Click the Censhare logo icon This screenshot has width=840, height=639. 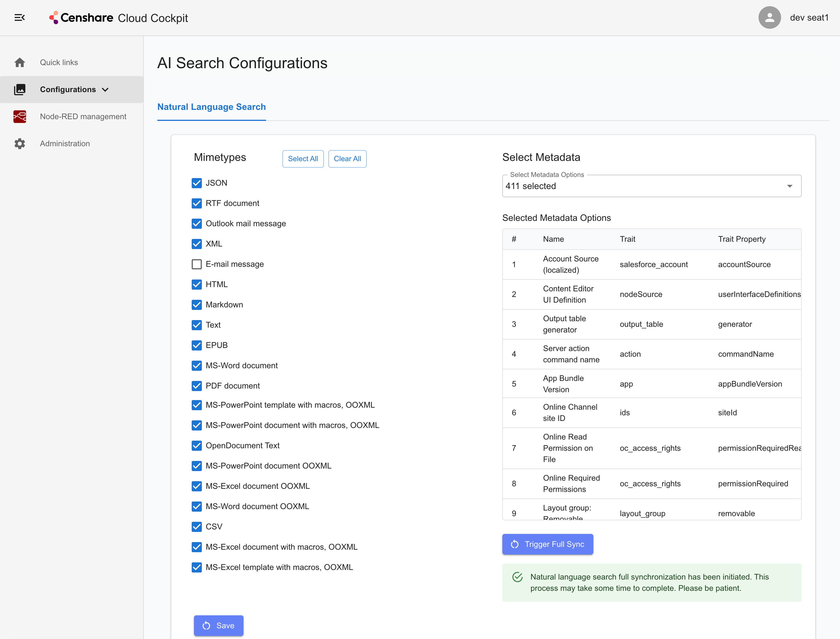pos(54,17)
